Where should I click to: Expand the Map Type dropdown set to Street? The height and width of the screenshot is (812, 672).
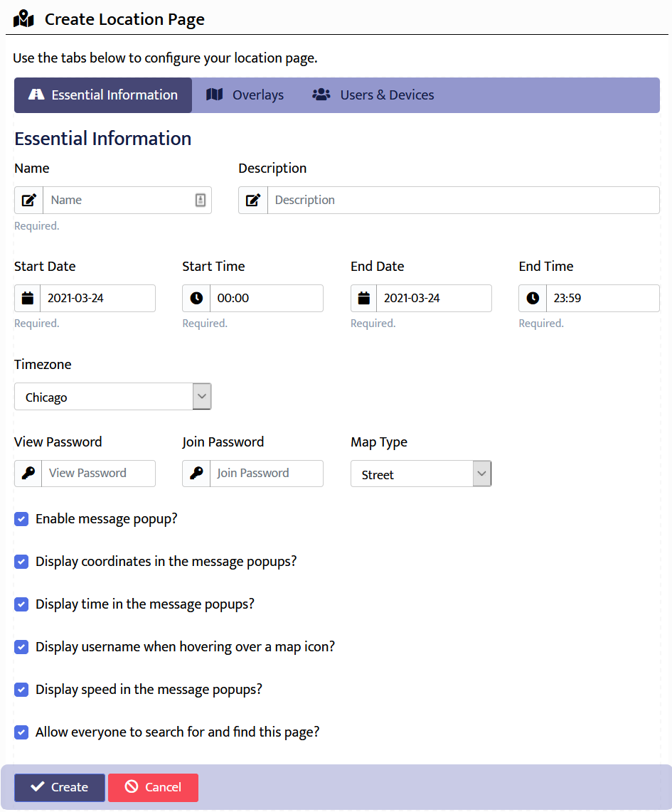pyautogui.click(x=421, y=474)
